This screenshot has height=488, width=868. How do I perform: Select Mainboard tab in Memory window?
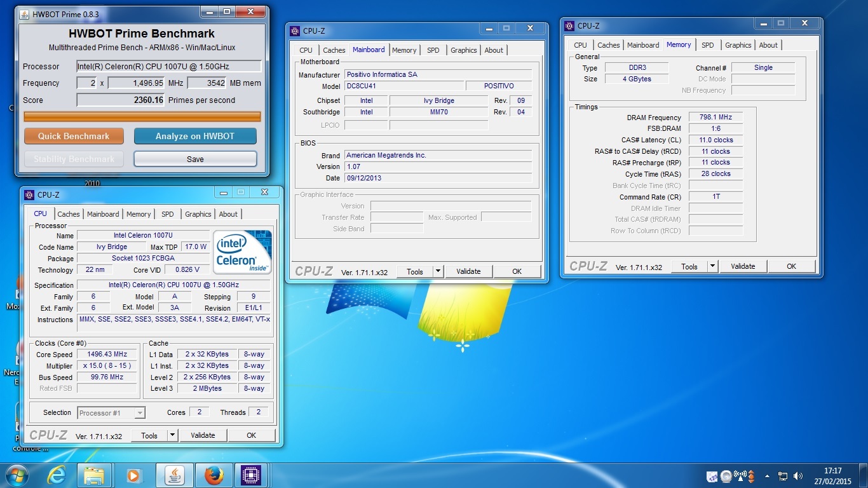[x=643, y=45]
